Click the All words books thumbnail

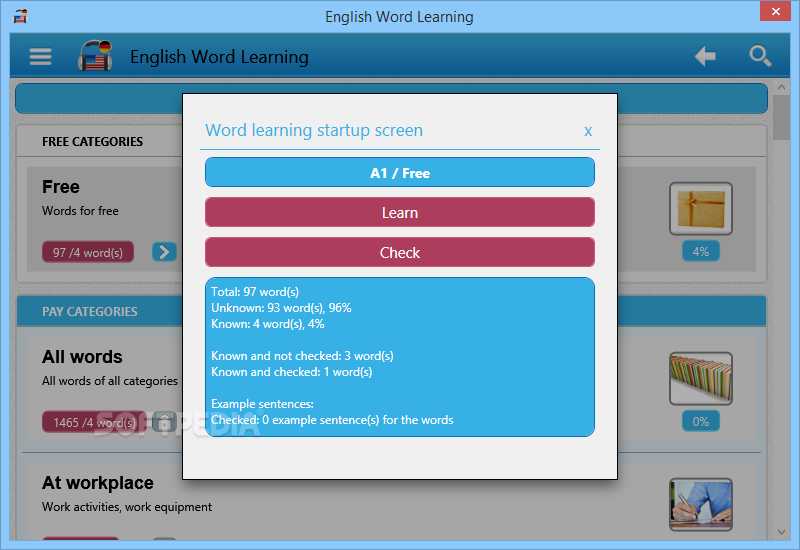point(701,379)
